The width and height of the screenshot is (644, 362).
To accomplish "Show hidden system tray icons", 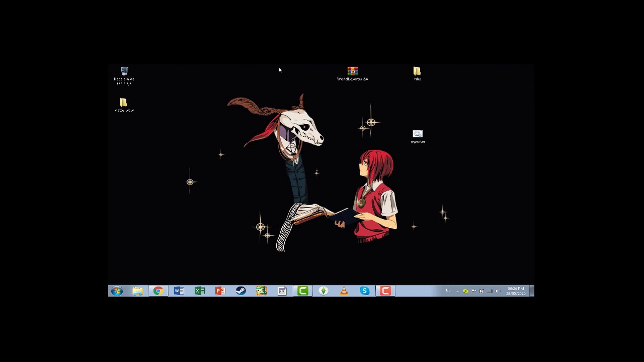I will tap(457, 291).
